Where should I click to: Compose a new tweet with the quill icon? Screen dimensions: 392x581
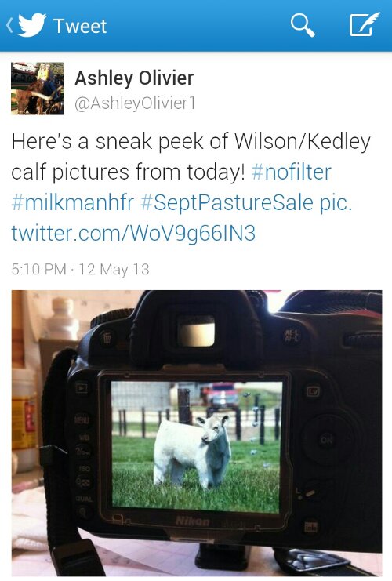click(x=365, y=24)
